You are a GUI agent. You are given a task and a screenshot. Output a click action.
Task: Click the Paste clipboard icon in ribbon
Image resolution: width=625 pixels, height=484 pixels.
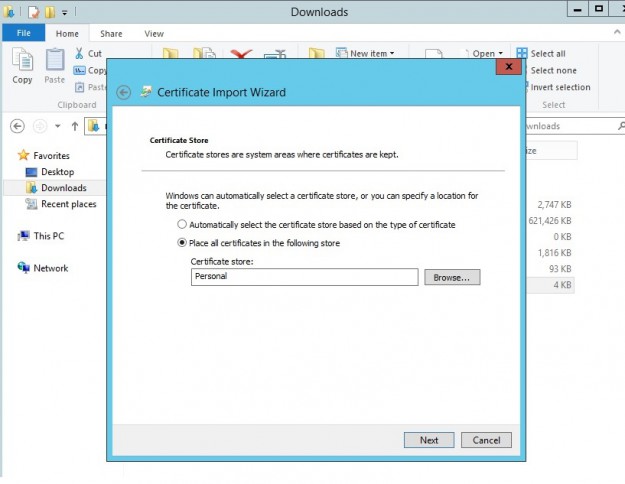(55, 60)
